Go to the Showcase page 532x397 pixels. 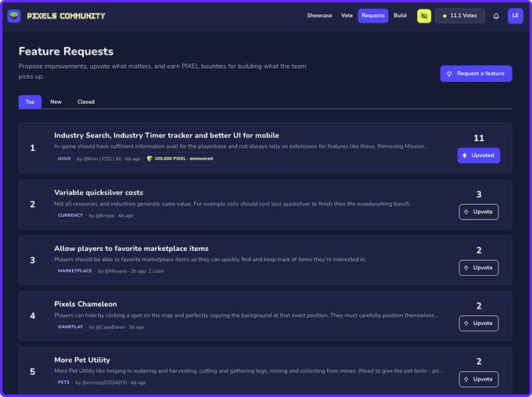pos(319,16)
